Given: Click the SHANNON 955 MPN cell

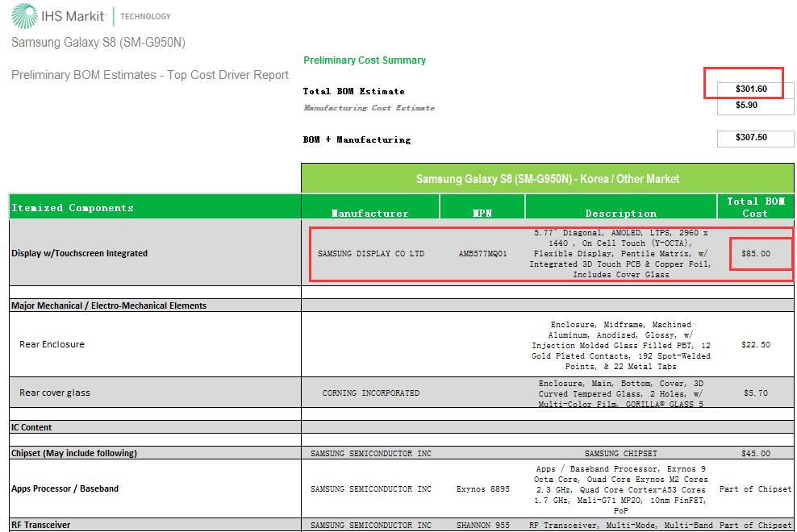Looking at the screenshot, I should [482, 526].
